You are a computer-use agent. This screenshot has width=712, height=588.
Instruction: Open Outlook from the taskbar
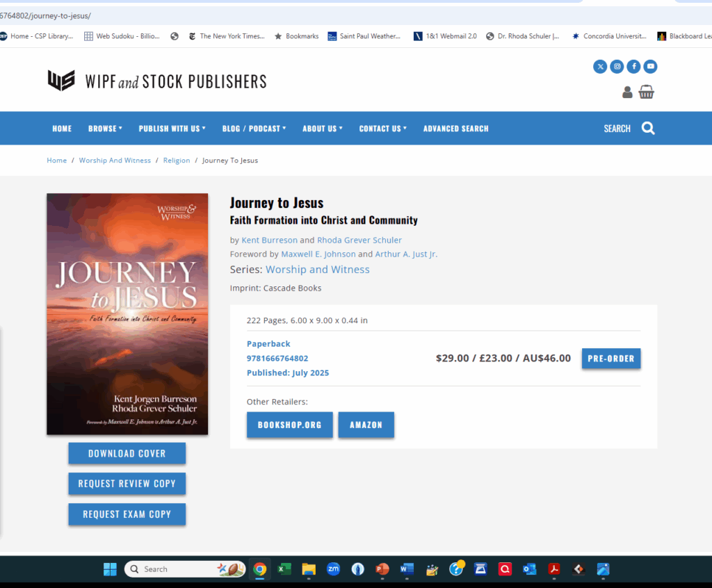pyautogui.click(x=529, y=569)
